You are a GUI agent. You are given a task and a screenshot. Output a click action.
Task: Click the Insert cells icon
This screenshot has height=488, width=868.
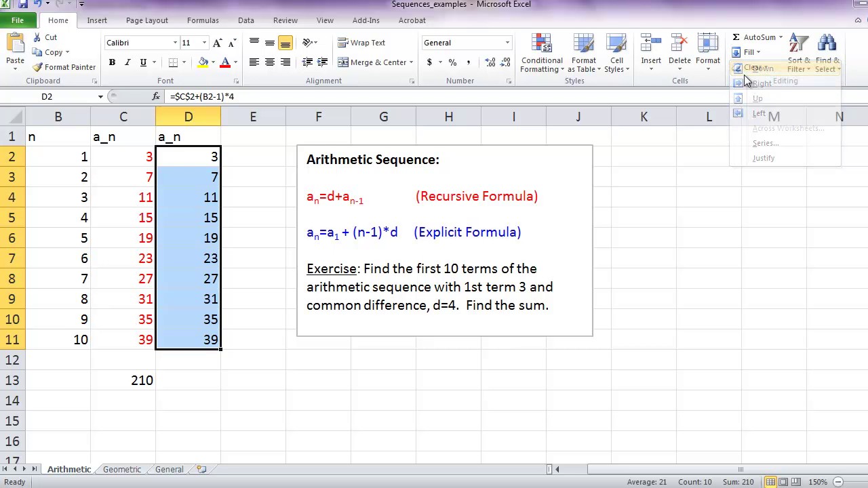(x=651, y=44)
